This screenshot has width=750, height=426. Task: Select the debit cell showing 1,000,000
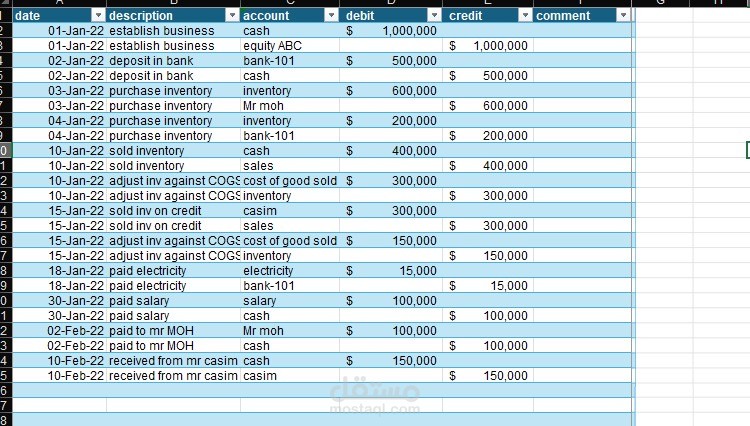(391, 31)
